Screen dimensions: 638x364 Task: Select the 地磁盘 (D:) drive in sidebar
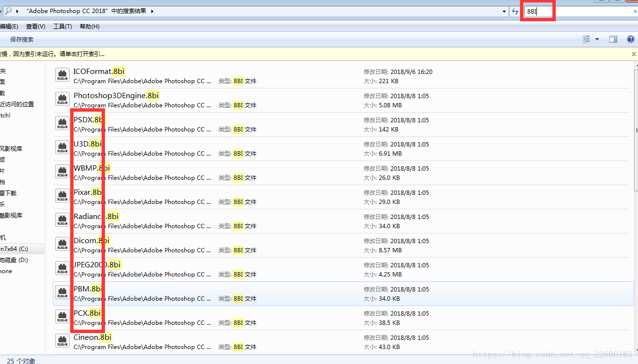coord(15,260)
